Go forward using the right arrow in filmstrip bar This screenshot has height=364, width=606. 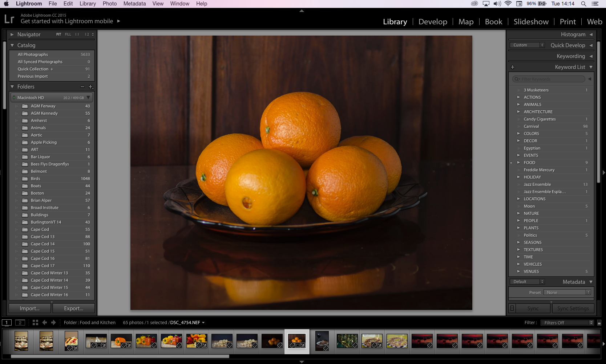pyautogui.click(x=53, y=322)
